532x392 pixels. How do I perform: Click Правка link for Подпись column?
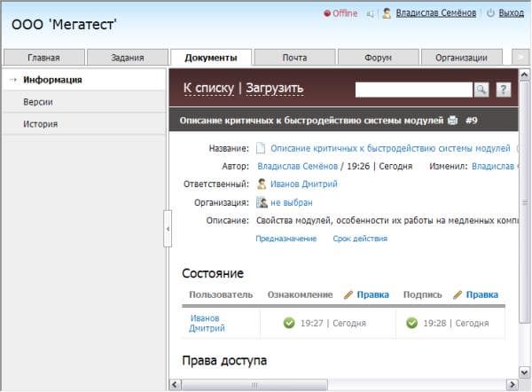click(x=482, y=294)
